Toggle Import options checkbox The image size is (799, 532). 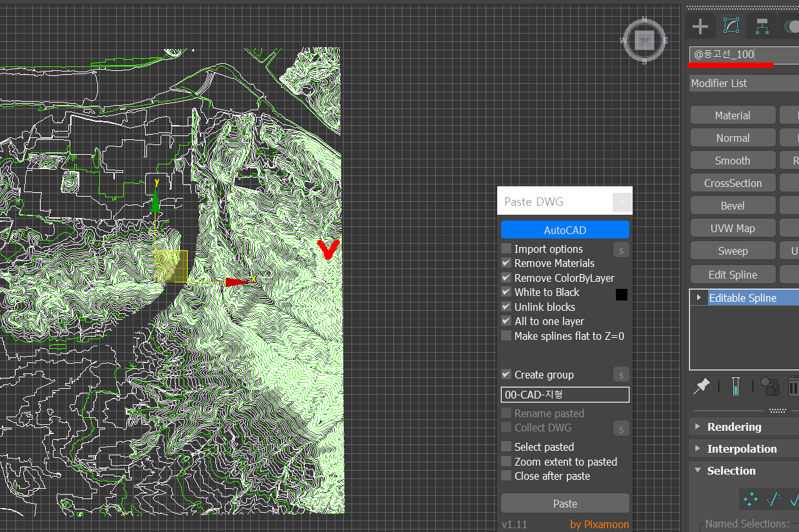click(x=506, y=249)
